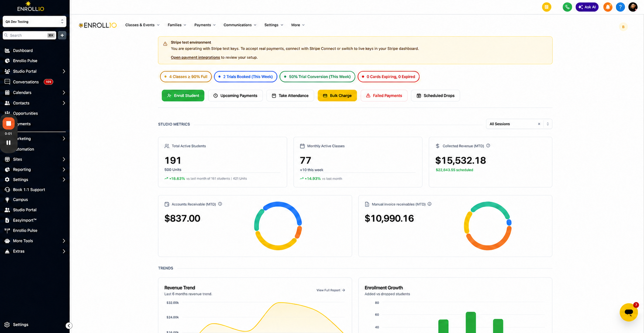The width and height of the screenshot is (644, 333).
Task: Pause the screen recording
Action: coord(8,143)
